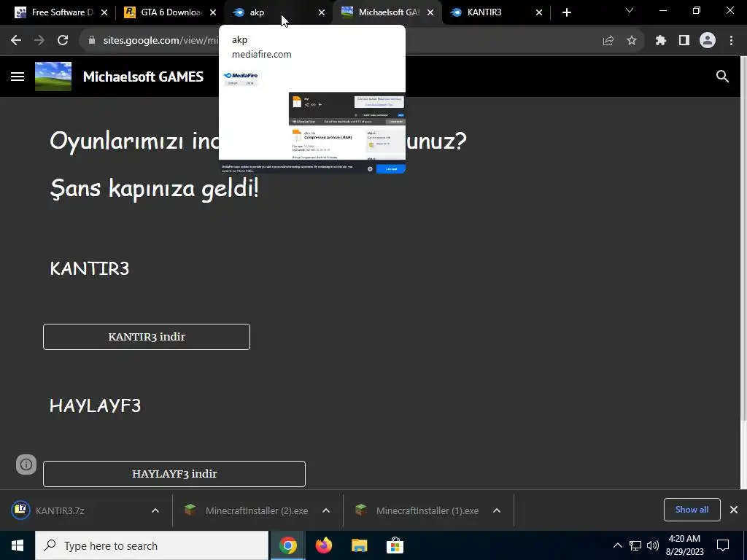Open Chrome from the taskbar
The height and width of the screenshot is (560, 747).
(287, 545)
